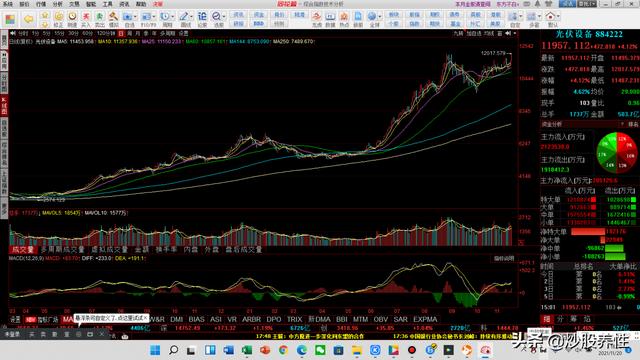Select the 成交量 volume tab

click(23, 249)
